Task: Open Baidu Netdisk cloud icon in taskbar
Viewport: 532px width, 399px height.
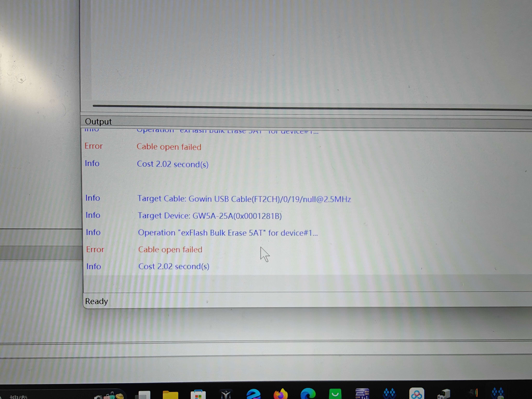Action: tap(417, 394)
